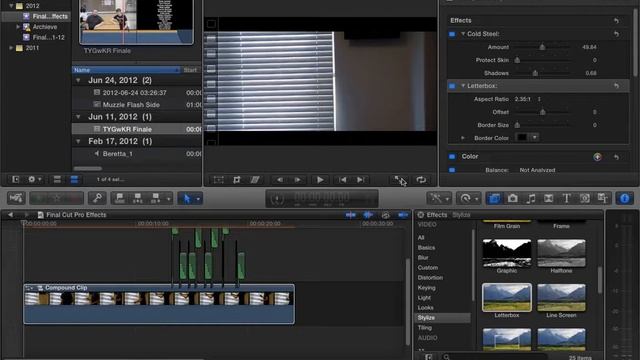Select the Basics effects category
640x360 pixels.
[427, 248]
